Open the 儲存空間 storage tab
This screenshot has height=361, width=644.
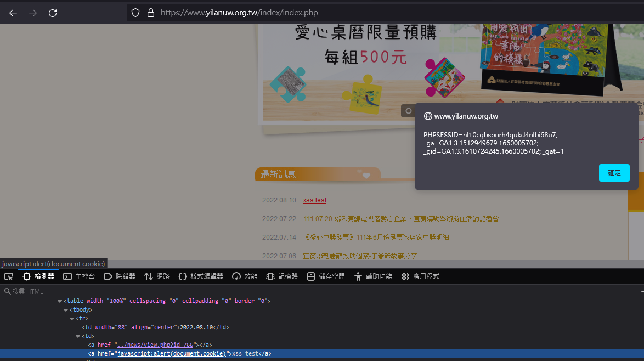pos(326,277)
